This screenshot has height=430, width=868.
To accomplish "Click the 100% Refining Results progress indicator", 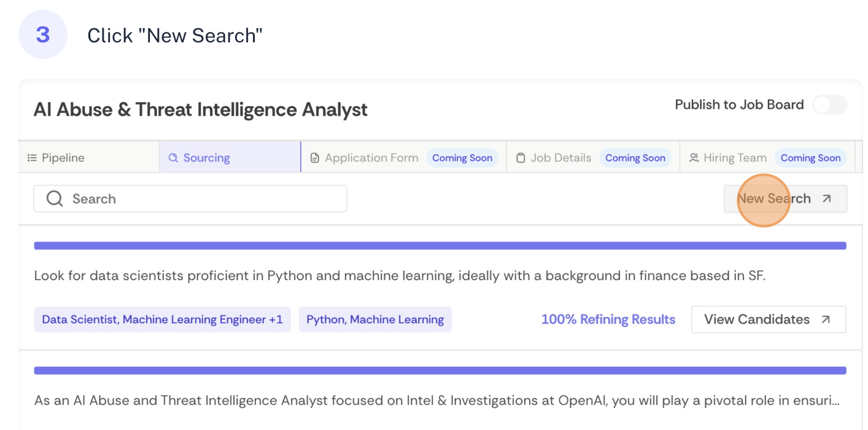I will (x=608, y=319).
